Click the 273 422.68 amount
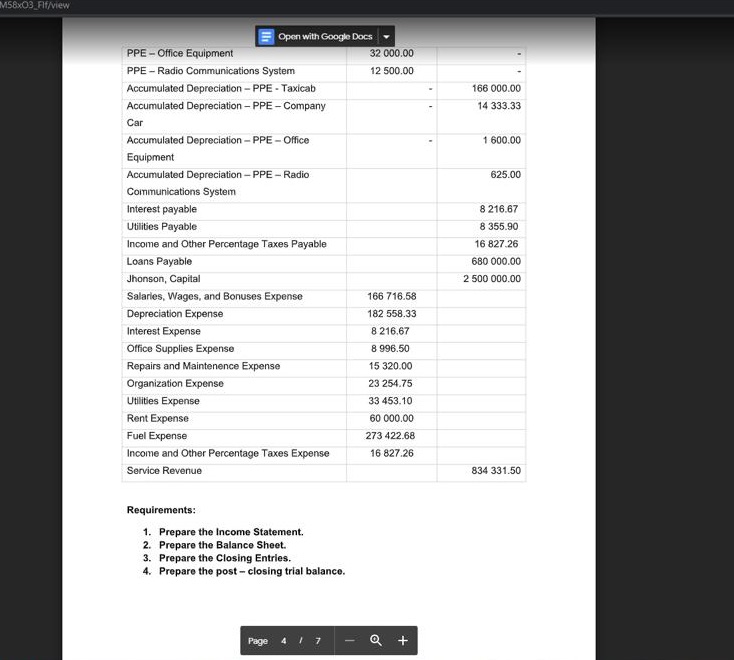 pos(390,436)
